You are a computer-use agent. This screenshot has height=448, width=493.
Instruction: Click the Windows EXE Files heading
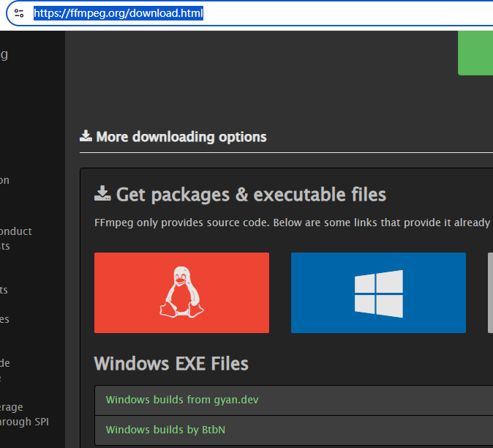[x=171, y=364]
